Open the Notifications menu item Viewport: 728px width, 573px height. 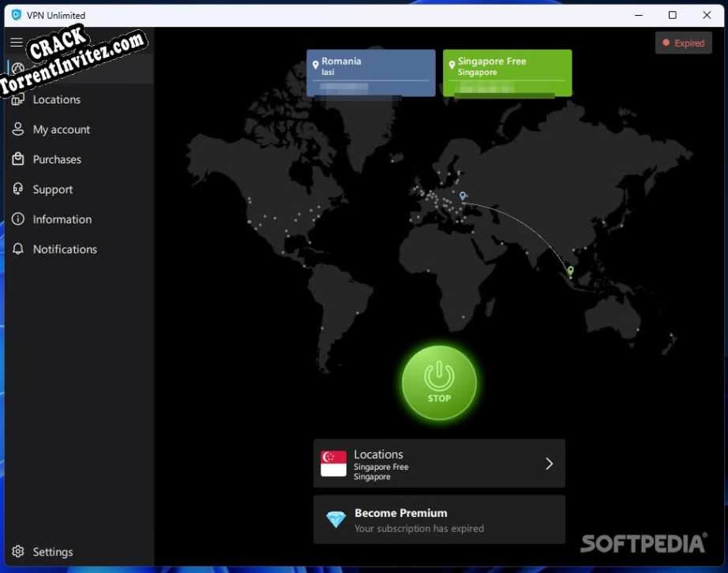[x=64, y=249]
